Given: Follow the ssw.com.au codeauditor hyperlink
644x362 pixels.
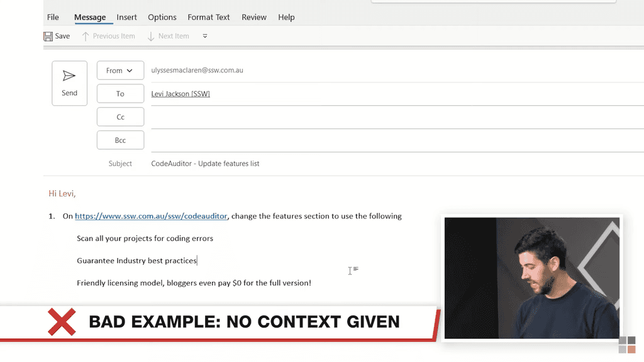Looking at the screenshot, I should [x=151, y=216].
